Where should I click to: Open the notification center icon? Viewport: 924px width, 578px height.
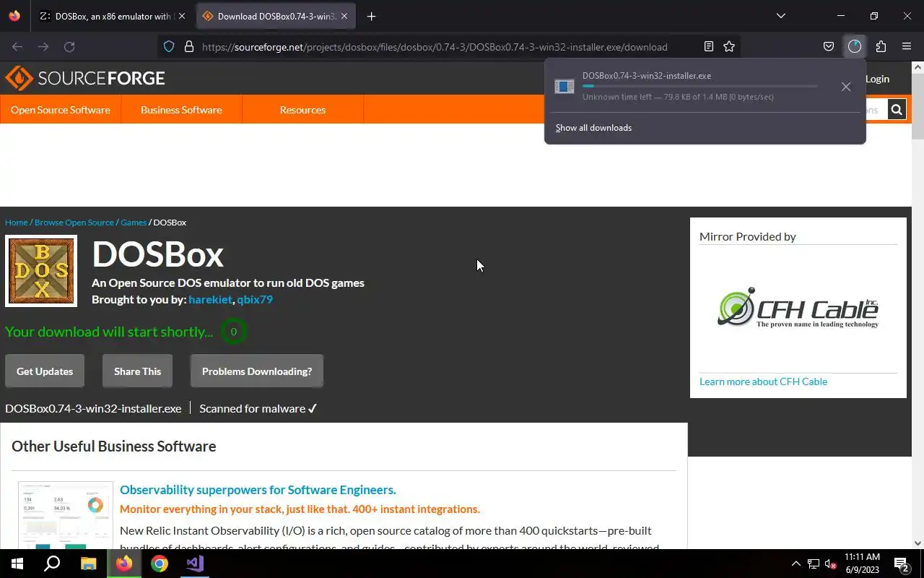[902, 564]
